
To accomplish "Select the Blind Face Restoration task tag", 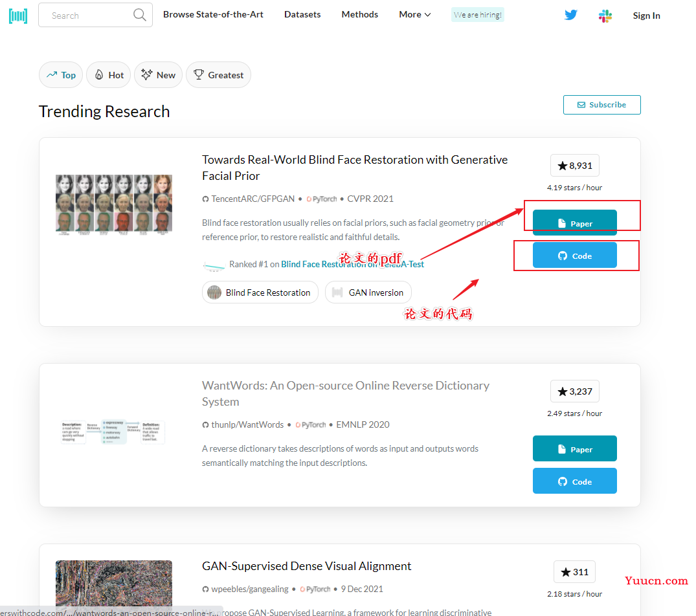I will click(260, 292).
